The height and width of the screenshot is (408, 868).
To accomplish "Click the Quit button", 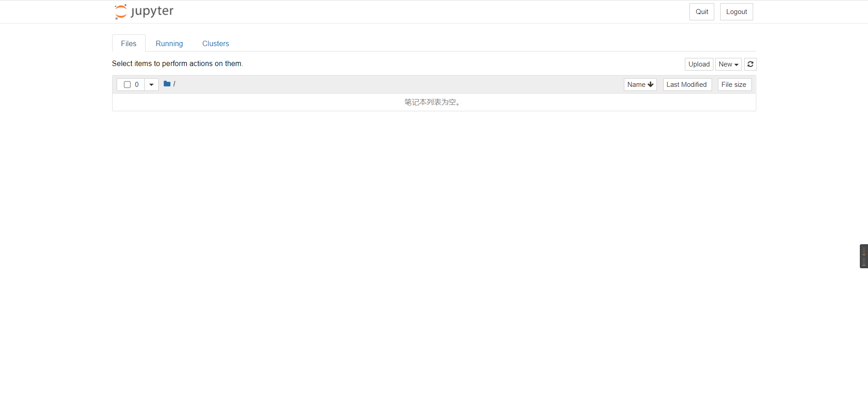I will (x=702, y=12).
